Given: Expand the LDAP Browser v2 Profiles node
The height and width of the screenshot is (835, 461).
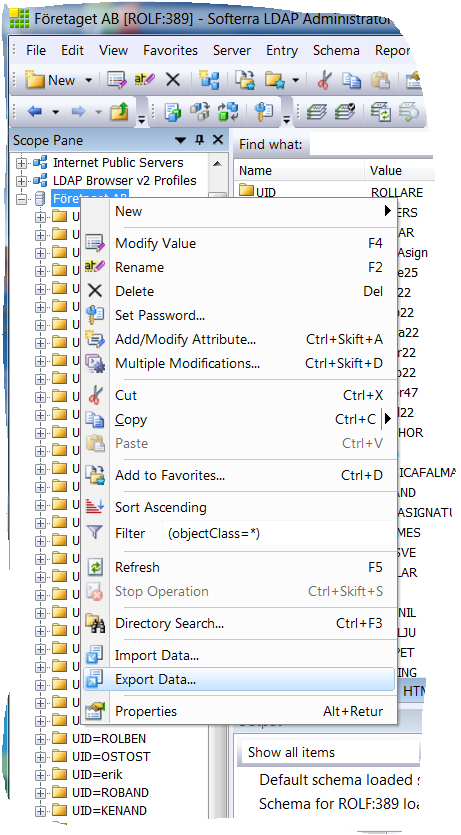Looking at the screenshot, I should point(21,181).
